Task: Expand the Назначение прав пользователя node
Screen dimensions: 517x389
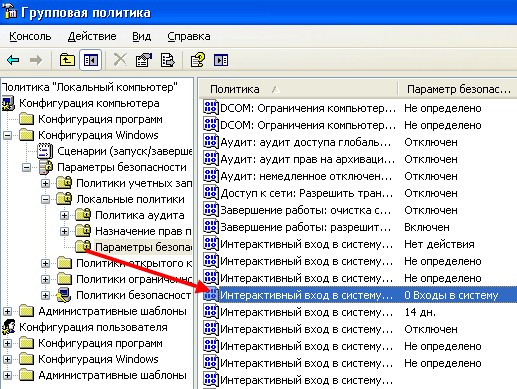Action: (64, 231)
